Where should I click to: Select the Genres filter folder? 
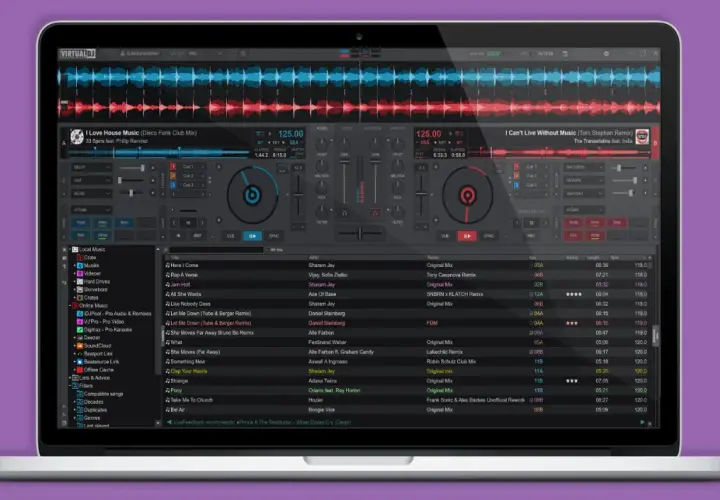coord(88,418)
